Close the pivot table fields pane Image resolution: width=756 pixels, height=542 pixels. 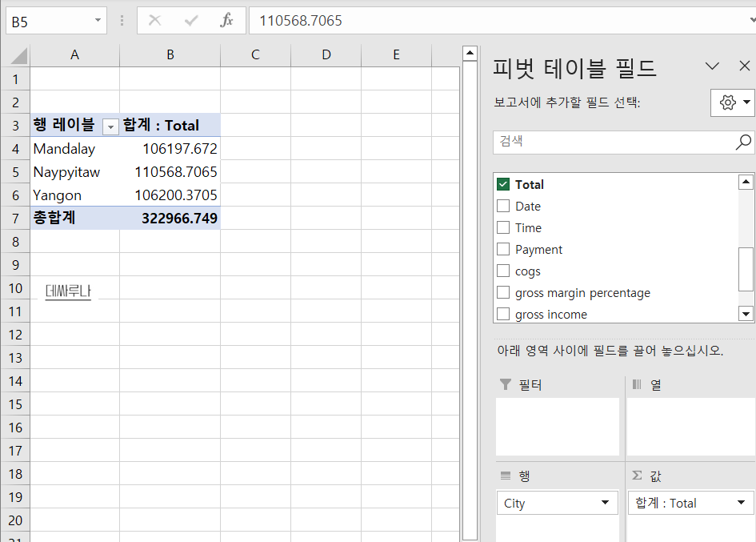pos(745,66)
